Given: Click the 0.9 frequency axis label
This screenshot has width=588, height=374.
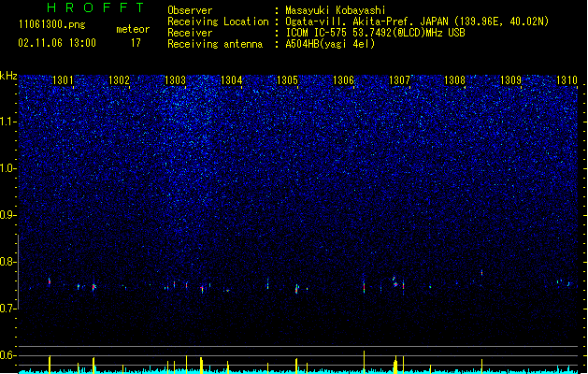Looking at the screenshot, I should click(x=7, y=215).
